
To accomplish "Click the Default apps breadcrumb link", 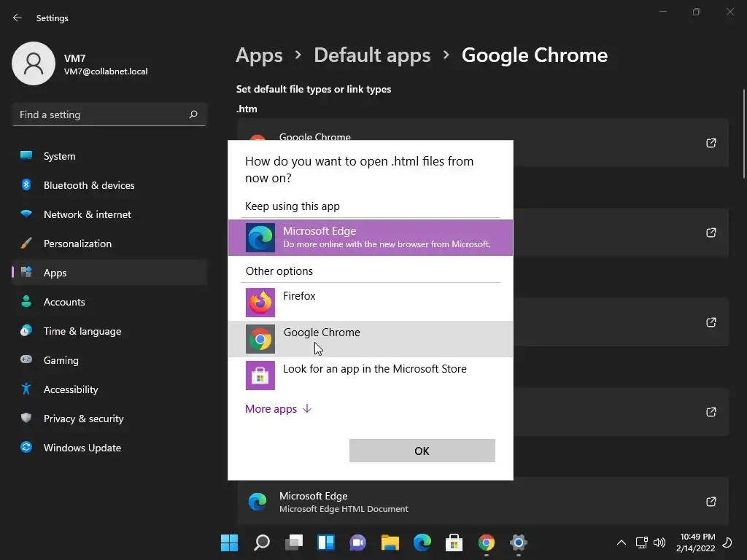I will click(372, 55).
